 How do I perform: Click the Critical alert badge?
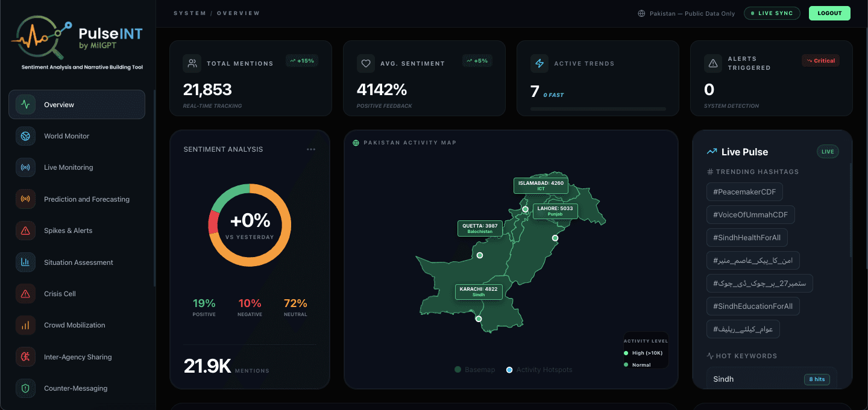[821, 61]
